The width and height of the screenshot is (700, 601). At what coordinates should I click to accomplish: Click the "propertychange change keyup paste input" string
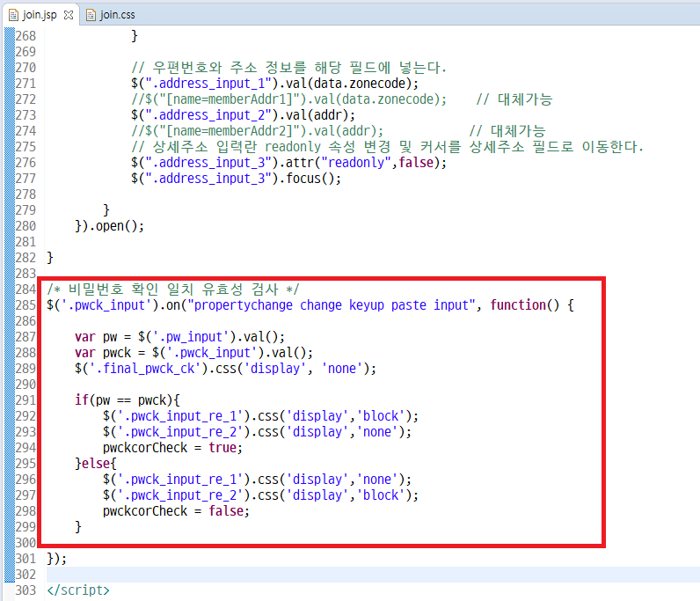coord(332,305)
